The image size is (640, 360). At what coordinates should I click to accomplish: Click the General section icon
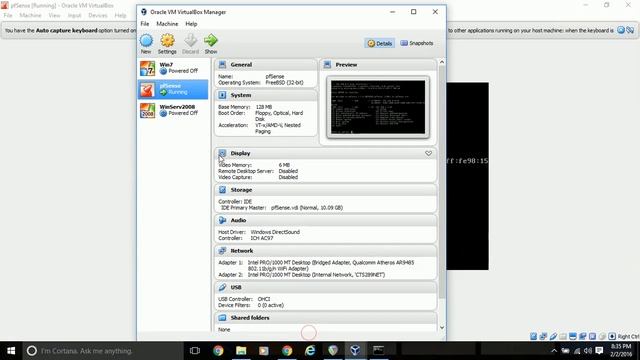click(x=222, y=64)
